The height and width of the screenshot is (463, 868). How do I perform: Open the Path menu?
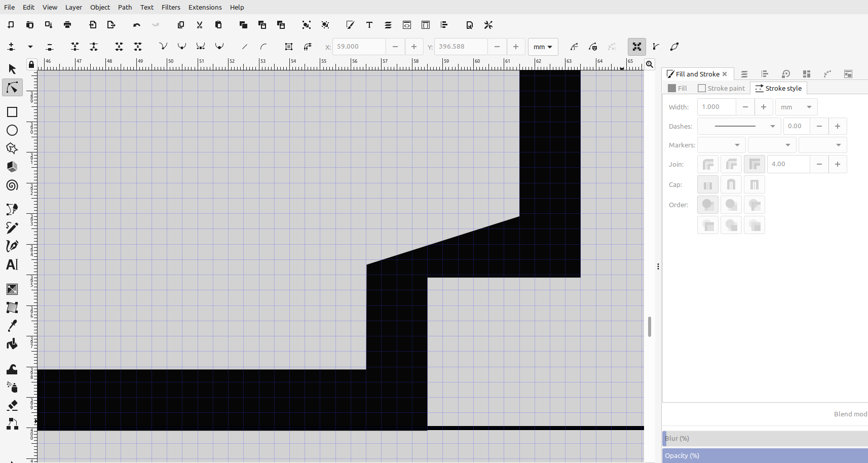(125, 7)
